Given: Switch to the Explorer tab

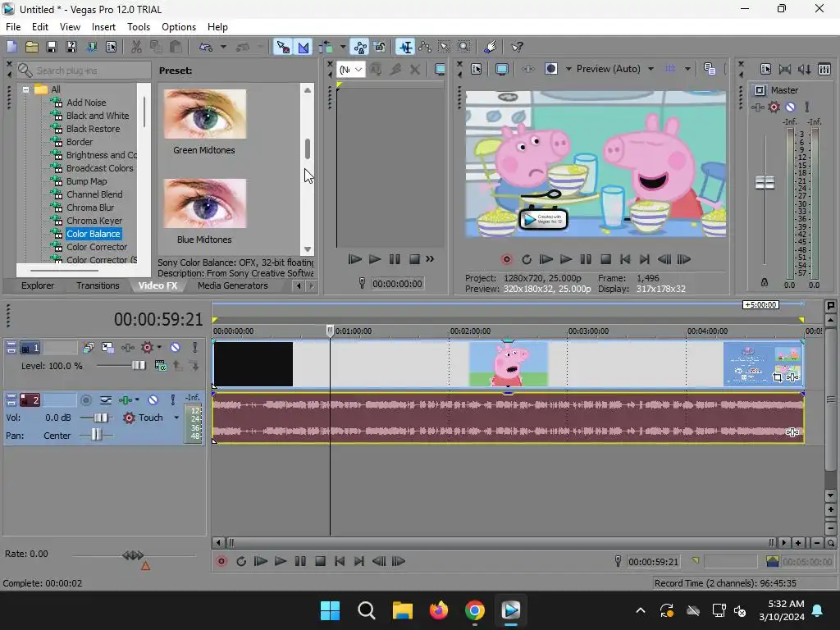Looking at the screenshot, I should pyautogui.click(x=38, y=285).
